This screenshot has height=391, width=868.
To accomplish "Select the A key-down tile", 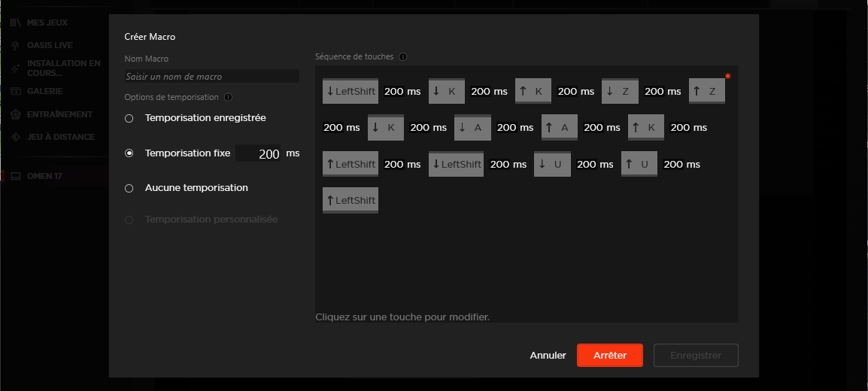I will point(472,127).
